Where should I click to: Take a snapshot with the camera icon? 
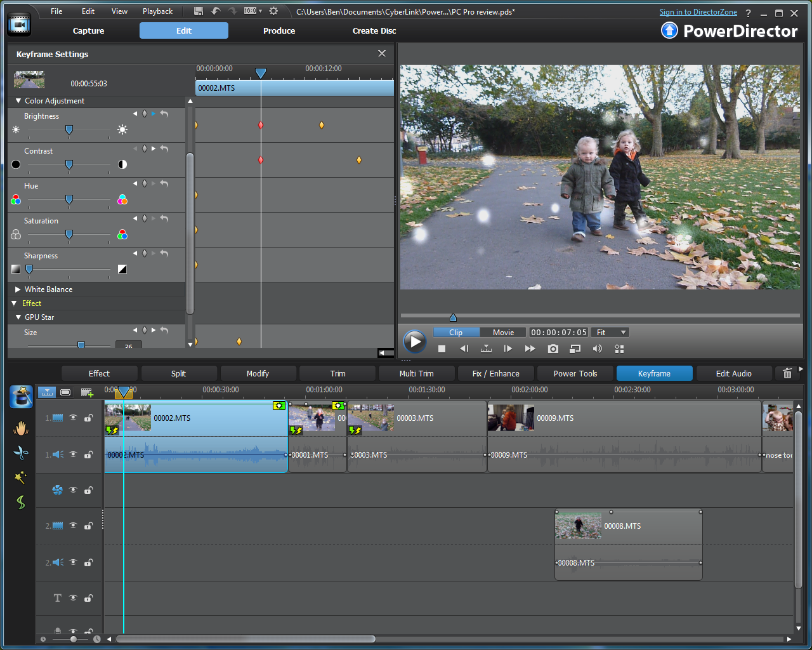[x=553, y=348]
